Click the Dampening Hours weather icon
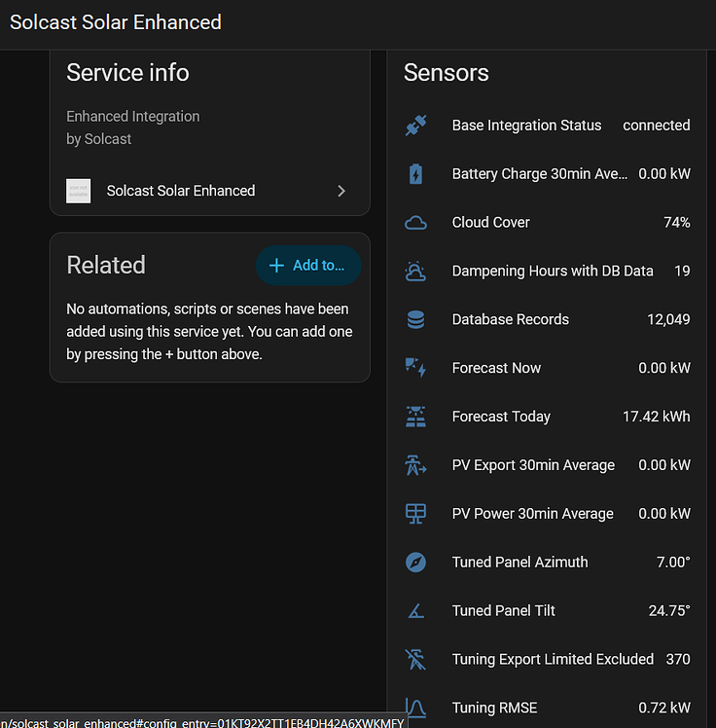 415,272
